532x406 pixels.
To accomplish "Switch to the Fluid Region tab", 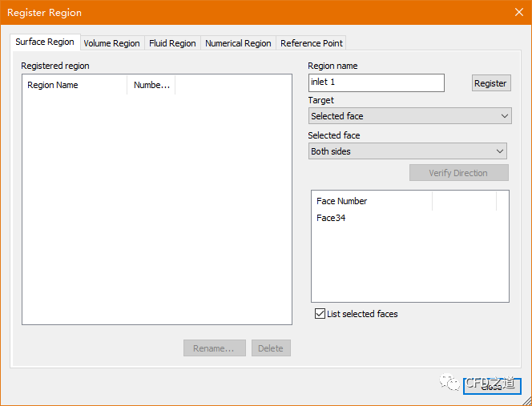I will click(172, 43).
